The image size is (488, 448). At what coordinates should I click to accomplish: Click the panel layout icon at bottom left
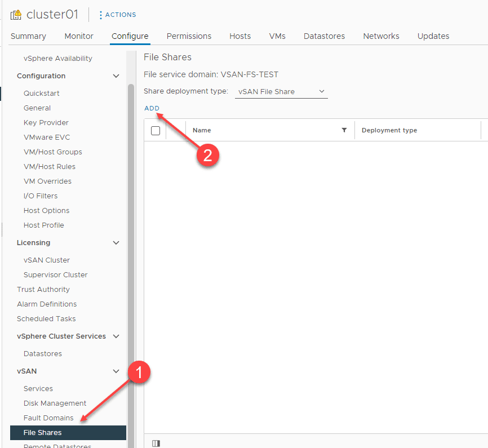(156, 443)
